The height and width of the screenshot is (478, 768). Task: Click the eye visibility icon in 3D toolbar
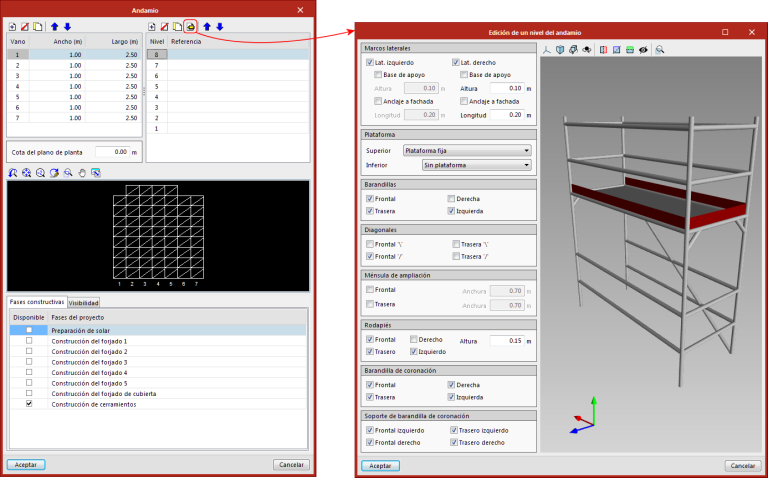(x=643, y=48)
